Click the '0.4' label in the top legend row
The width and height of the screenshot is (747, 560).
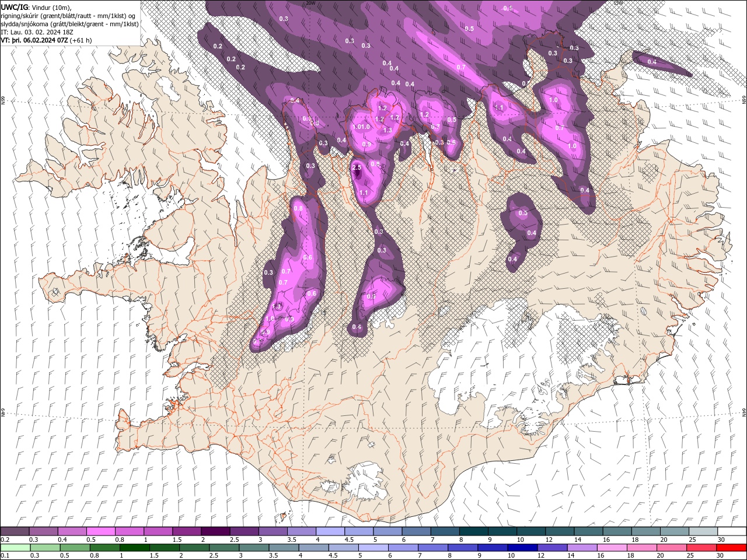62,540
